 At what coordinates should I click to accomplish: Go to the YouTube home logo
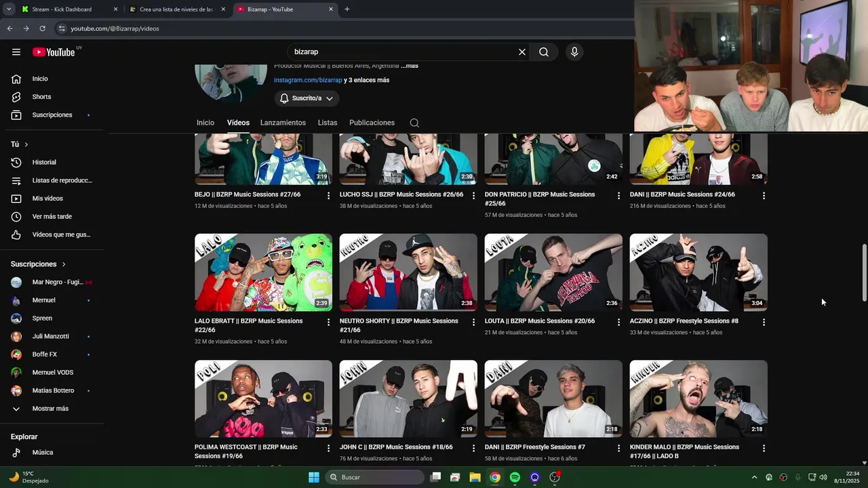click(54, 52)
